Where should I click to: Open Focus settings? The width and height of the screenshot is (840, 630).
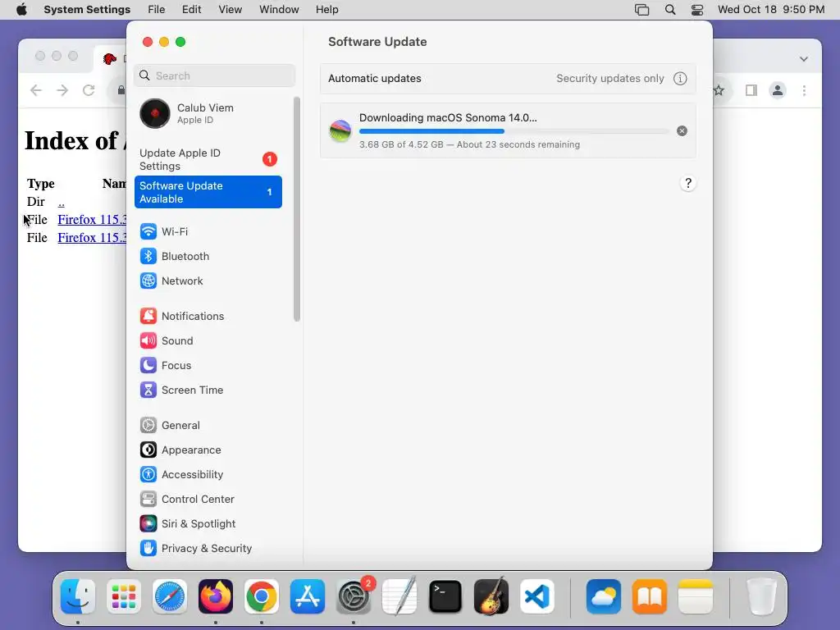click(x=208, y=365)
